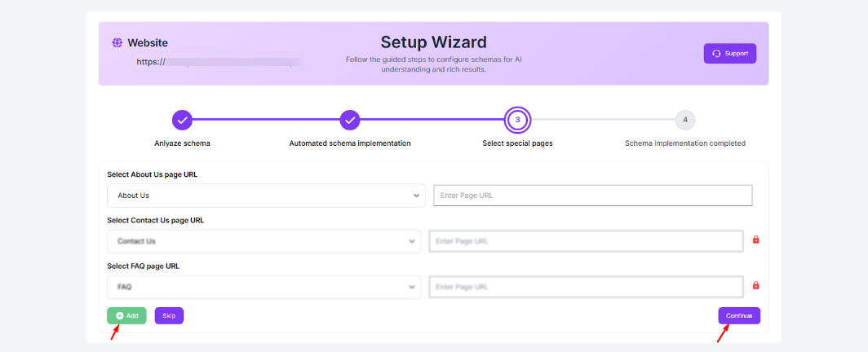Click step 2 checkmark circle in the wizard

click(x=350, y=120)
